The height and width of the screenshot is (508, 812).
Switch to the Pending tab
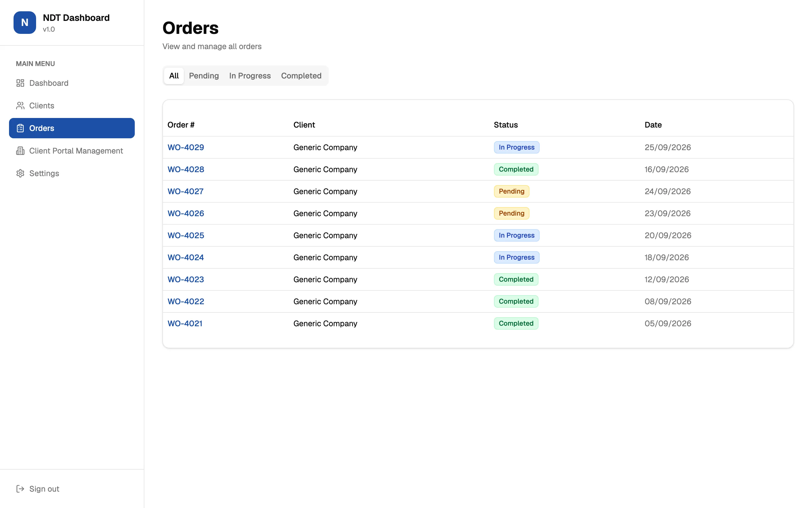click(204, 76)
